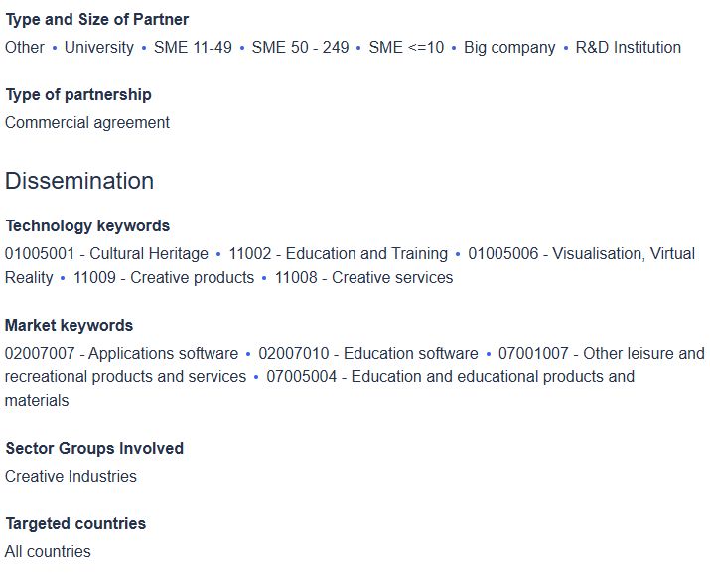Click the 'Type and Size of Partner' heading
The width and height of the screenshot is (710, 588).
(96, 19)
